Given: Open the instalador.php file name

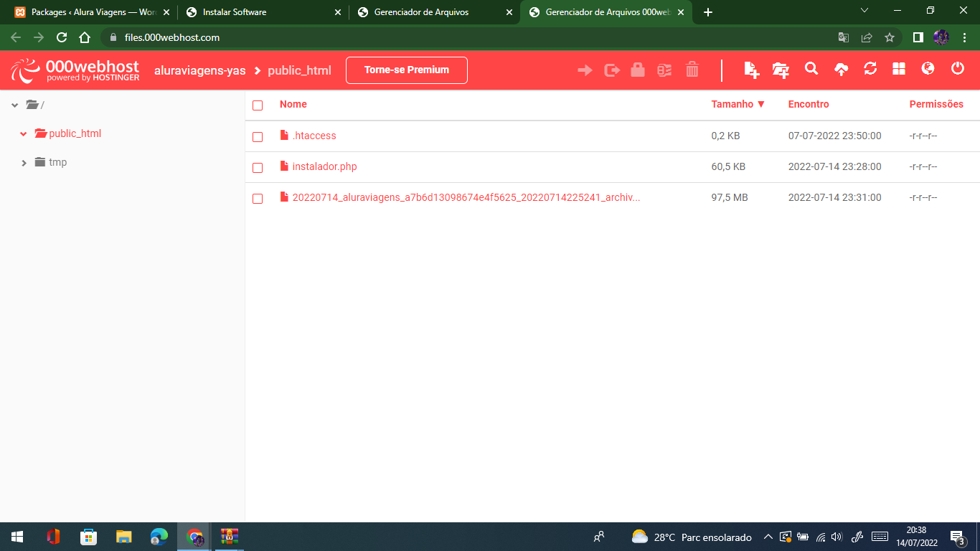Looking at the screenshot, I should click(x=325, y=166).
